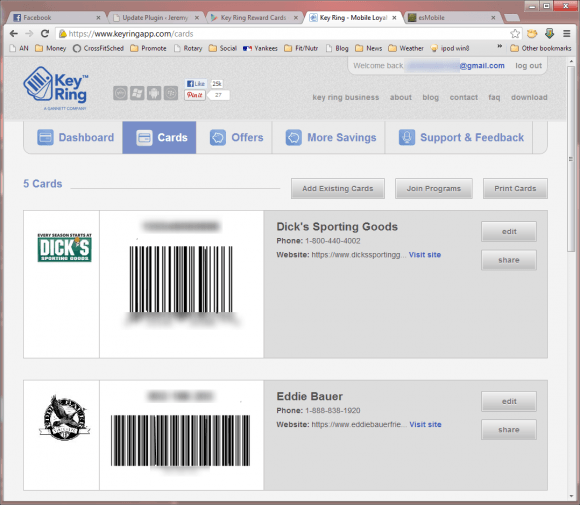This screenshot has width=580, height=505.
Task: Click the Android download icon
Action: 154,93
